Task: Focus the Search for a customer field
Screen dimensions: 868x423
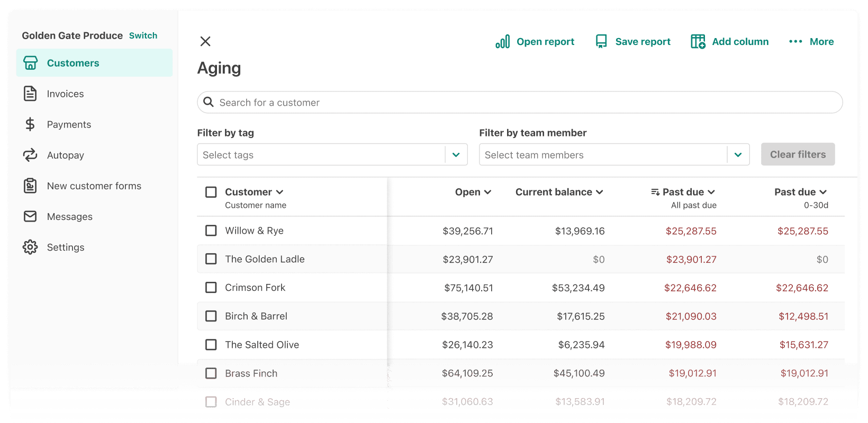Action: 519,103
